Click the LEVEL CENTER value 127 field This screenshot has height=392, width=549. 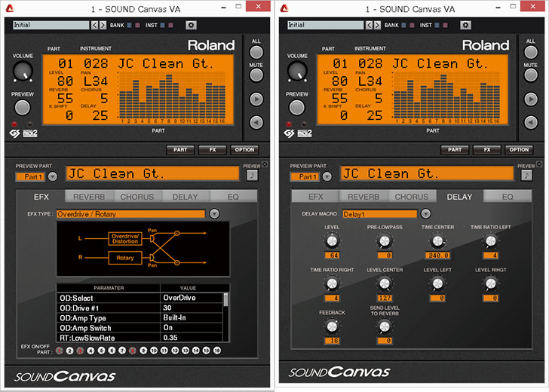coord(385,299)
